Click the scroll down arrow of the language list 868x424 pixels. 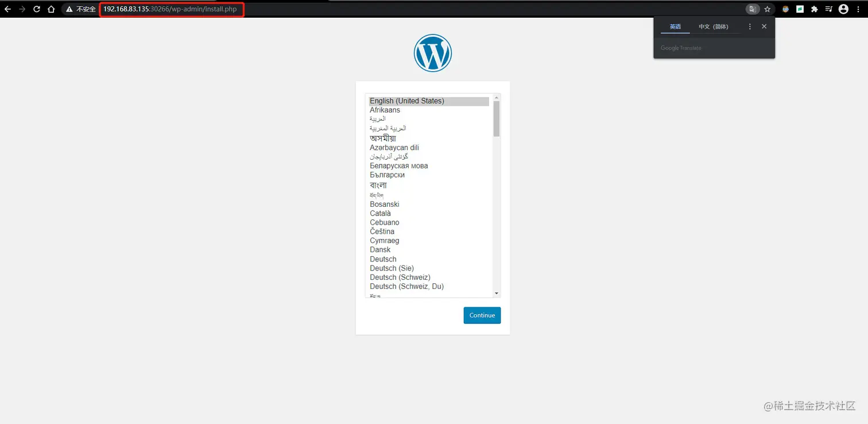pyautogui.click(x=497, y=294)
